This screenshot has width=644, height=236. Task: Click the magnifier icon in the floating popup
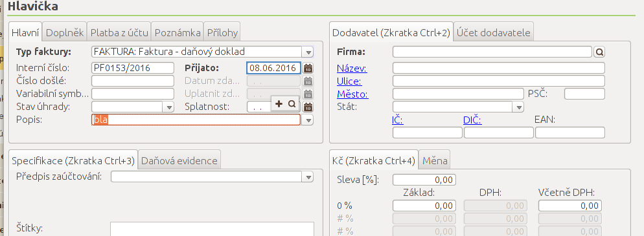click(292, 104)
